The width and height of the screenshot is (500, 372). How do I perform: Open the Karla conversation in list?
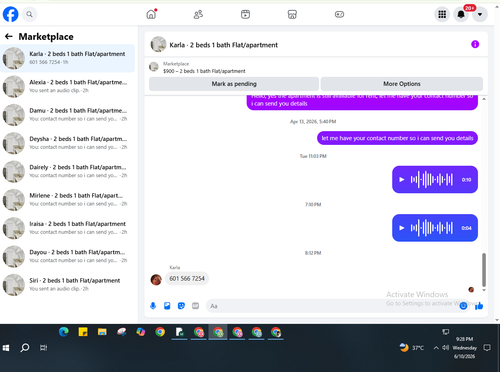67,58
